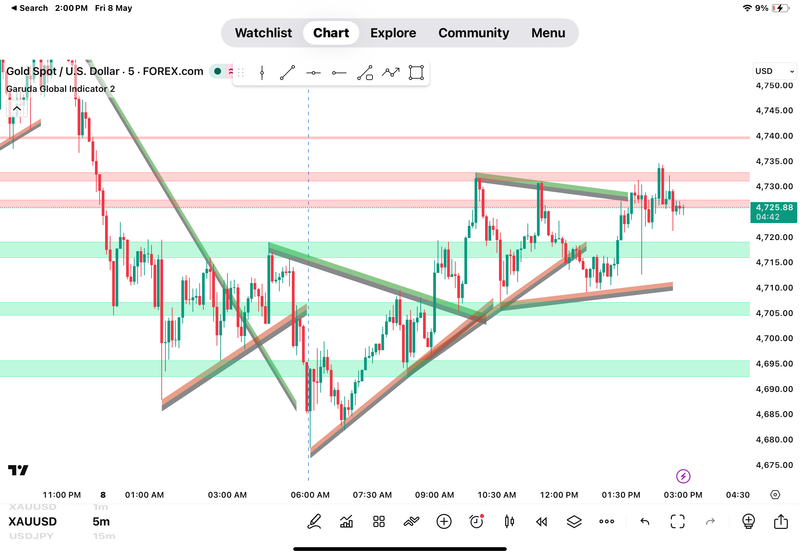Viewport: 800px width, 556px height.
Task: Tap the Wi-Fi icon in status bar
Action: pyautogui.click(x=747, y=8)
